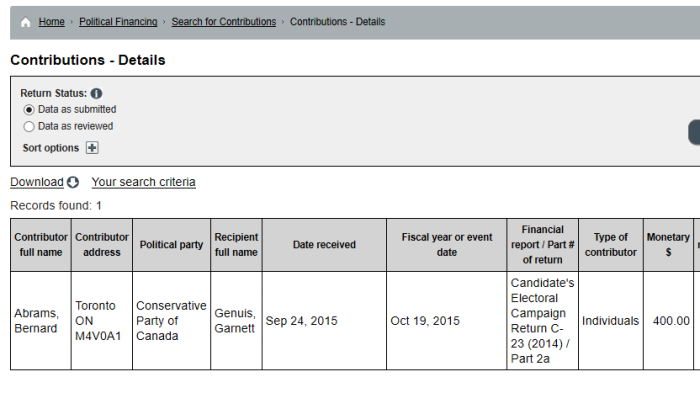Click the home icon in the breadcrumb

(25, 22)
